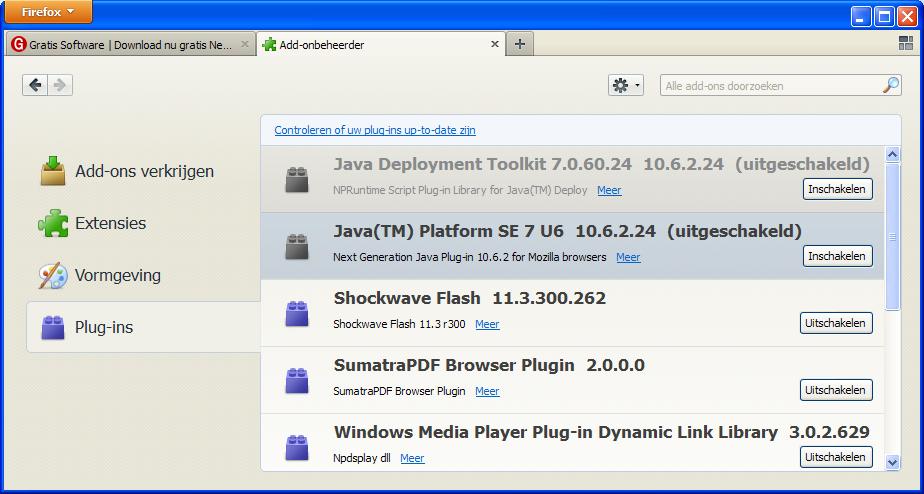Click the search magnifier icon
The width and height of the screenshot is (924, 494).
(x=890, y=86)
